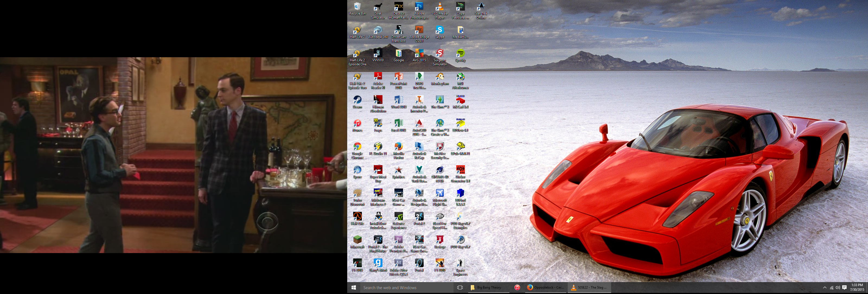Launch Minecraft from the desktop
Viewport: 868px width, 294px height.
pyautogui.click(x=357, y=242)
